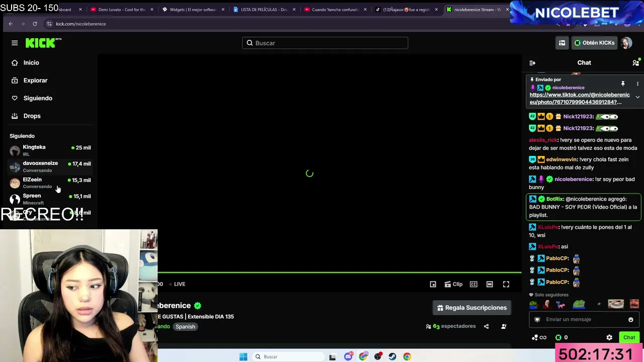
Task: Unpin the pinned chat message
Action: click(623, 83)
